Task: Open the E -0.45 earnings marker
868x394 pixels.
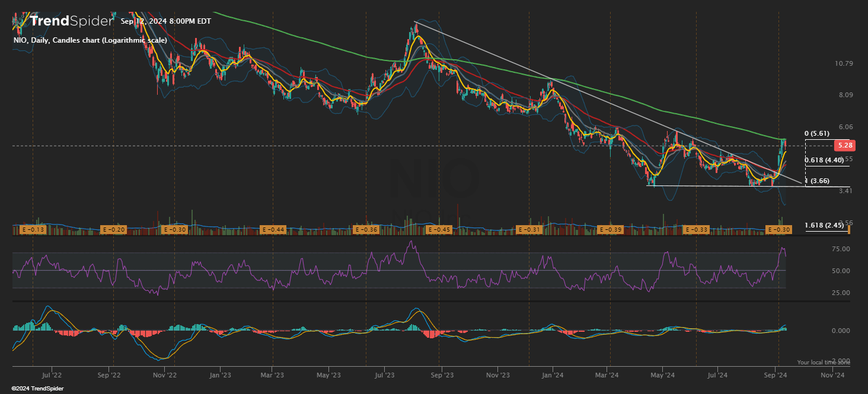Action: pyautogui.click(x=438, y=229)
